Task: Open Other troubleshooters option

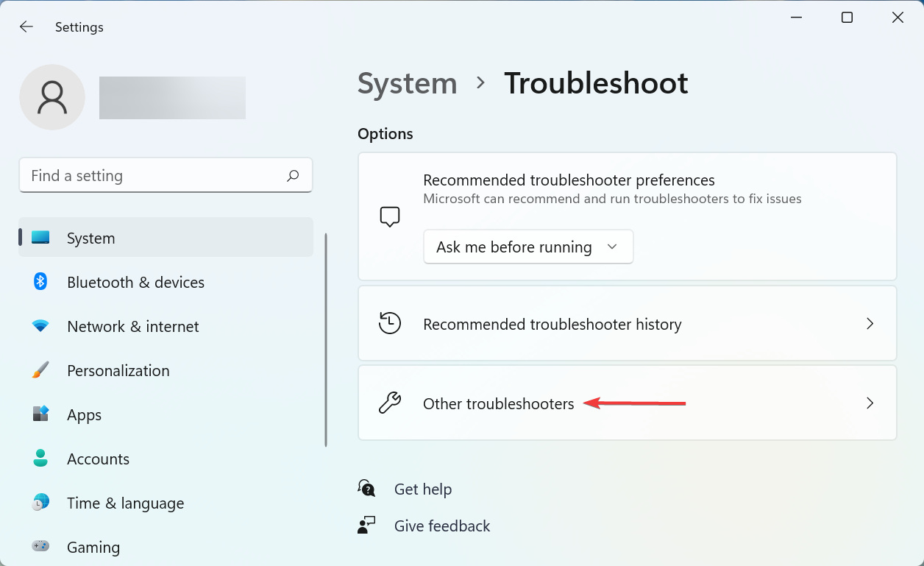Action: point(628,403)
